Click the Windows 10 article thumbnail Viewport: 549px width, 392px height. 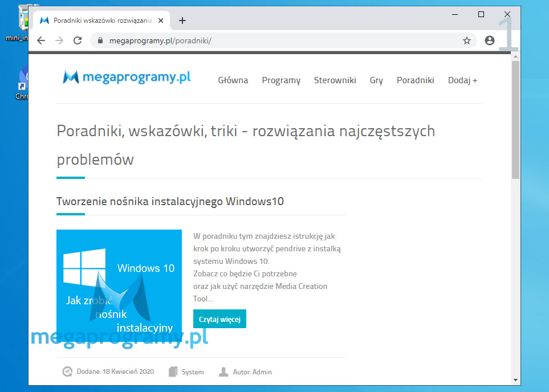point(119,285)
